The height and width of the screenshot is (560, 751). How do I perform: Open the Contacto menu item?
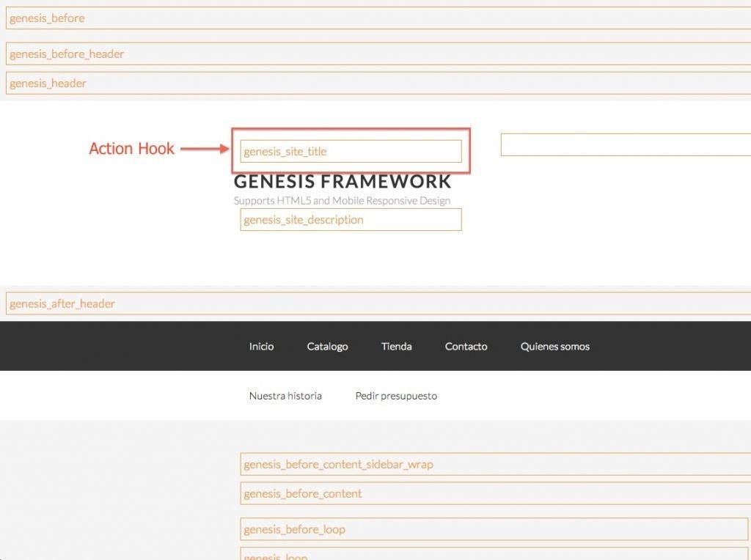pos(466,347)
